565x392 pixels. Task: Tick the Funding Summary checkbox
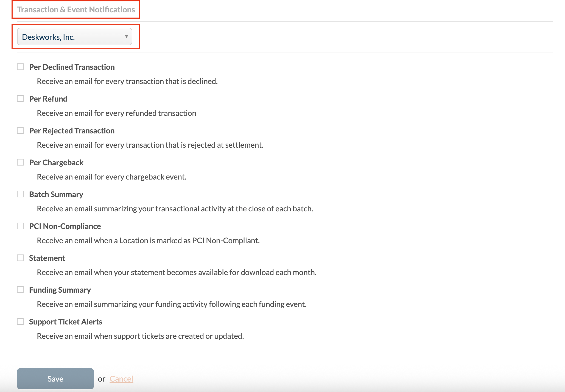(20, 290)
